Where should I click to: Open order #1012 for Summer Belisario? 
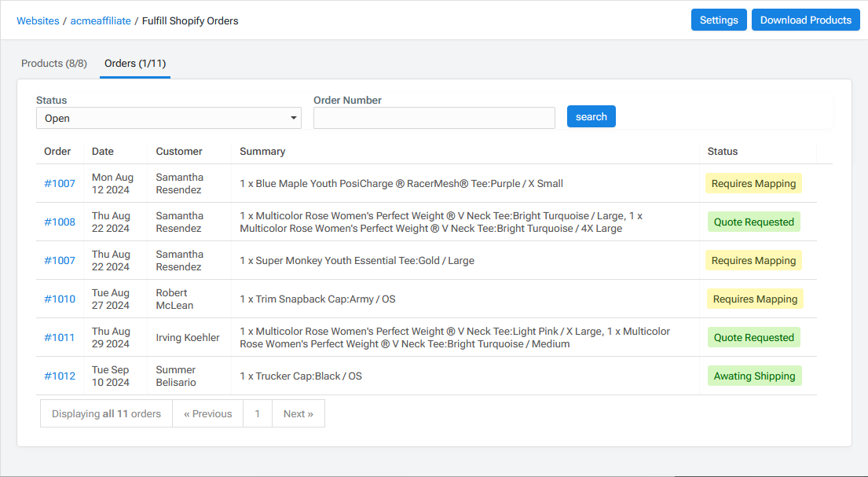click(x=60, y=376)
